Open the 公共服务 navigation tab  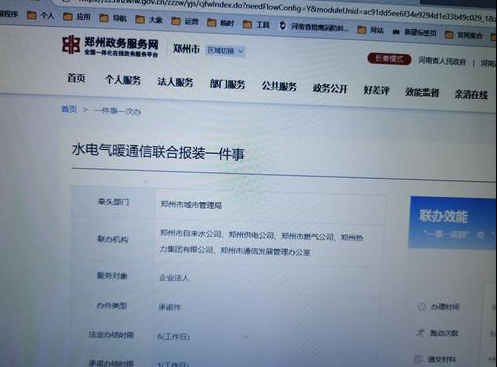[x=279, y=86]
